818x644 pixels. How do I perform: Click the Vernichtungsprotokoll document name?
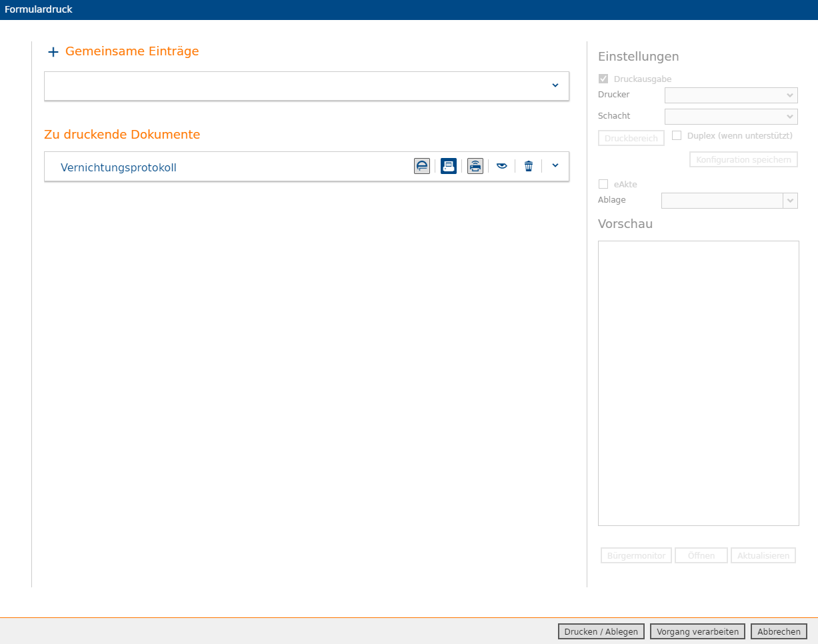119,167
